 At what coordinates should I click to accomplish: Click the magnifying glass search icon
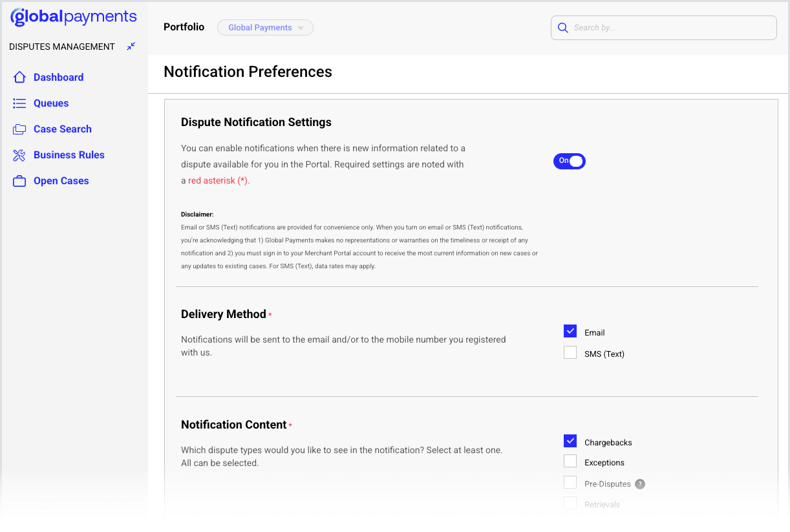(x=563, y=28)
